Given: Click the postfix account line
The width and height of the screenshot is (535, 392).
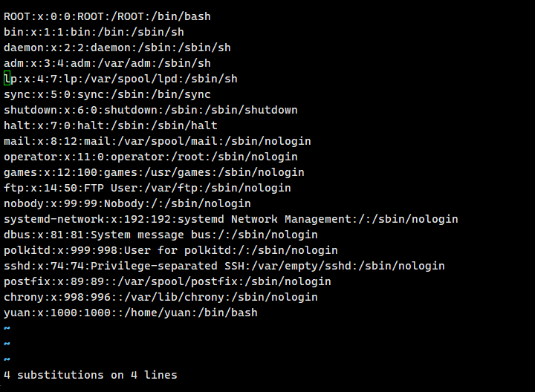Looking at the screenshot, I should coord(167,281).
